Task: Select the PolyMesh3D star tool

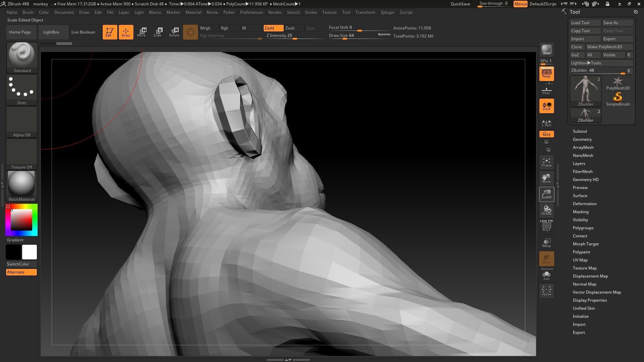Action: click(618, 84)
